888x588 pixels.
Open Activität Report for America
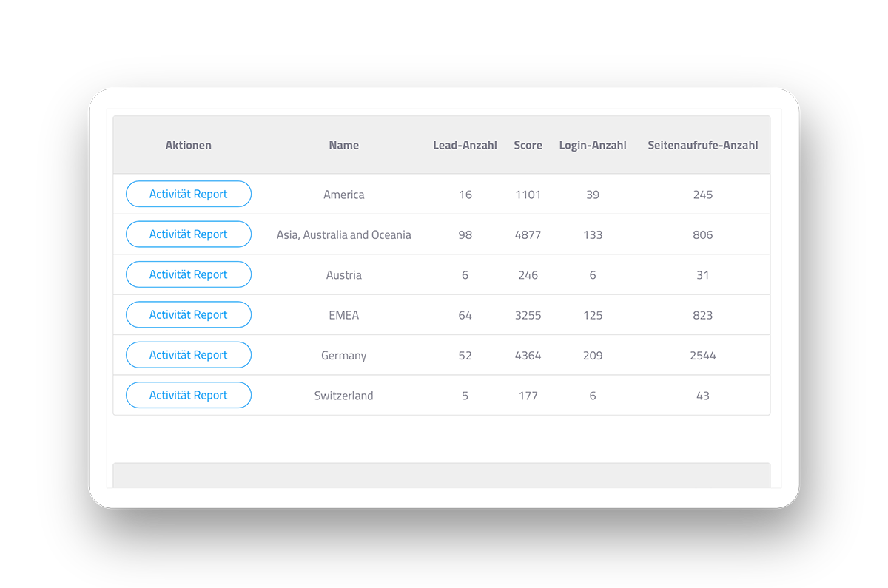click(189, 194)
